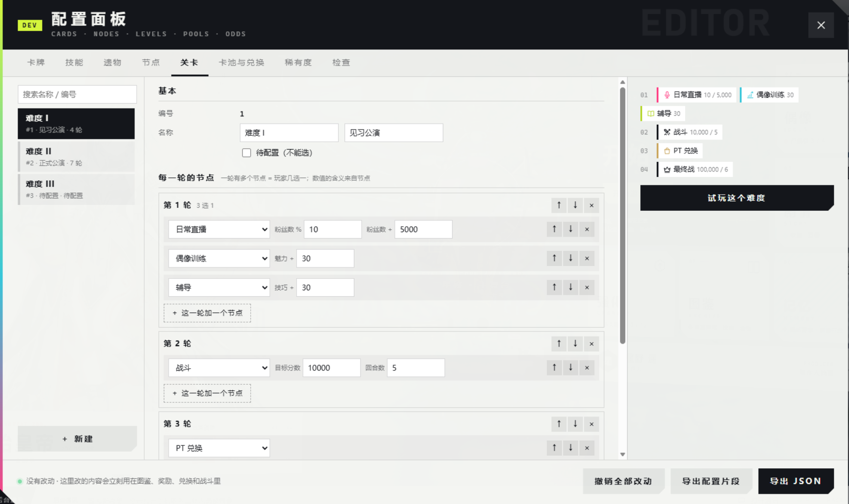Move the 日常直播 node up
Viewport: 849px width, 504px height.
coord(554,229)
